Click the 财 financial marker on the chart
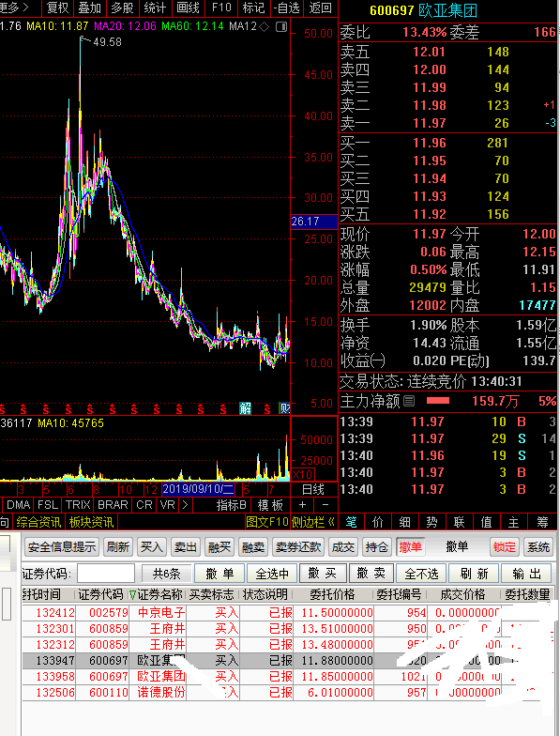Screen dimensions: 560x736 284,408
